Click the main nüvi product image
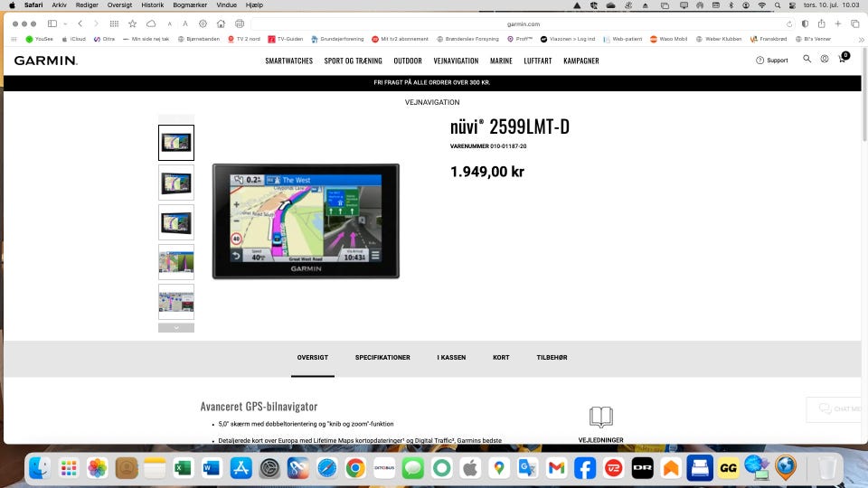Image resolution: width=868 pixels, height=488 pixels. pyautogui.click(x=306, y=221)
